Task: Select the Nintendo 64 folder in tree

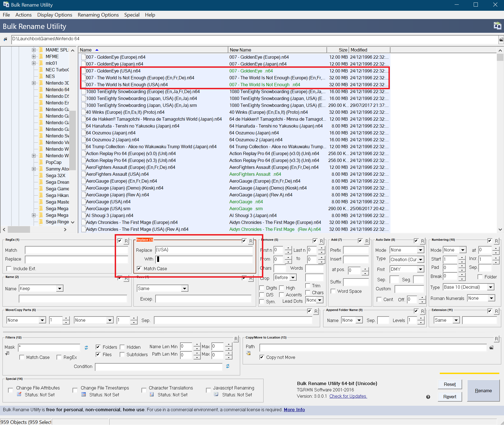Action: point(57,90)
